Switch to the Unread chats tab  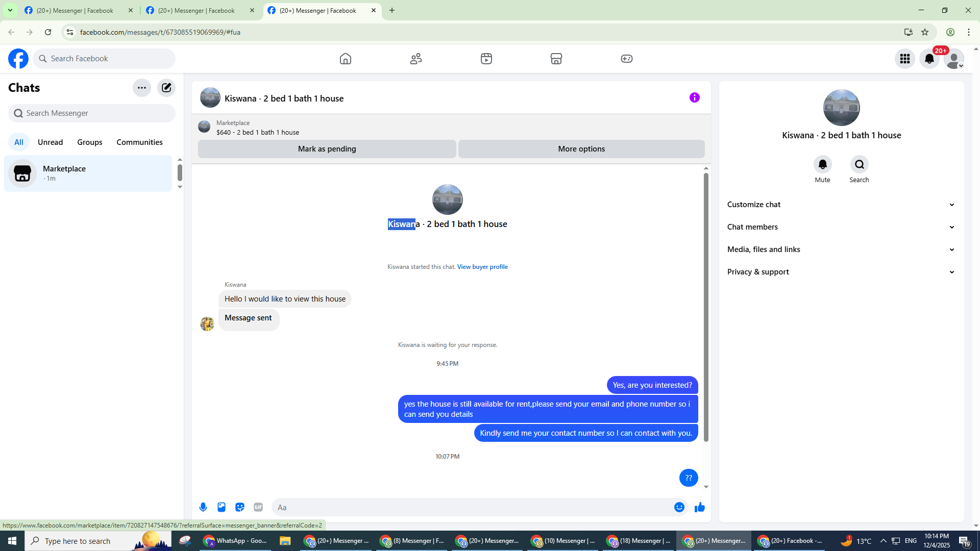point(50,142)
